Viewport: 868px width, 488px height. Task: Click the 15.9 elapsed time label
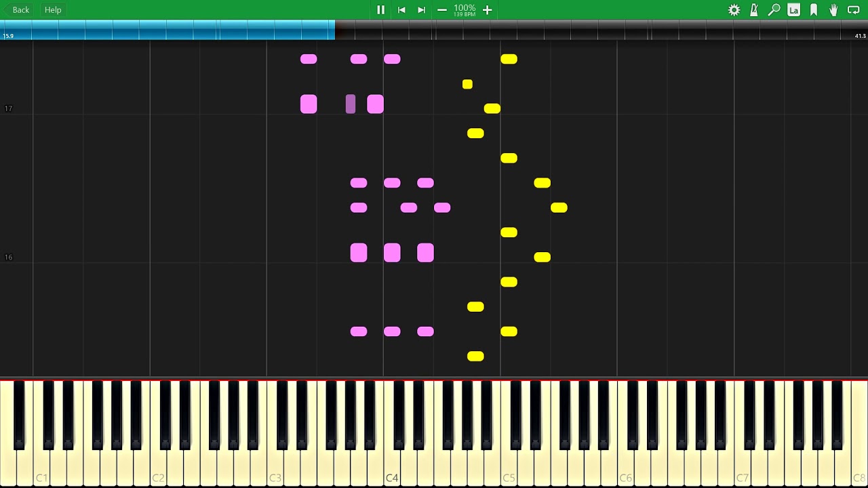(x=8, y=36)
